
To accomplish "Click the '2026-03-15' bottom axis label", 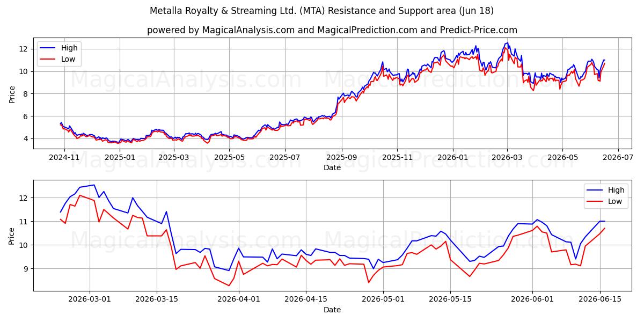I will click(x=157, y=299).
